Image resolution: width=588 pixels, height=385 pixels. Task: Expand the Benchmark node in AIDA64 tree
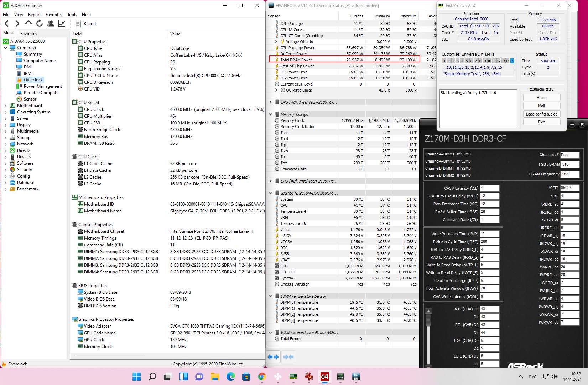[5, 189]
